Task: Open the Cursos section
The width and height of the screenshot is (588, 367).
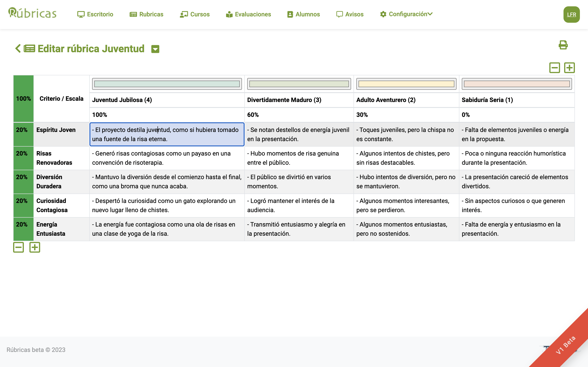Action: (x=195, y=14)
